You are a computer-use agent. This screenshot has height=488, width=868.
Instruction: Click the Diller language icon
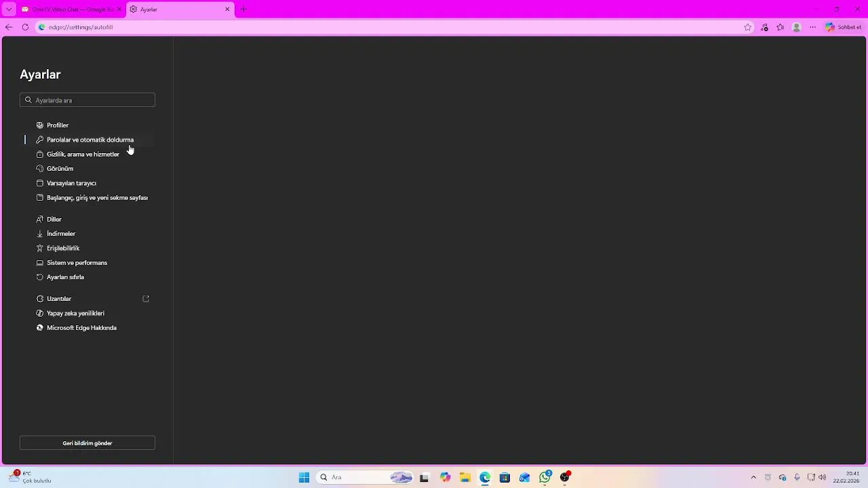pyautogui.click(x=40, y=220)
